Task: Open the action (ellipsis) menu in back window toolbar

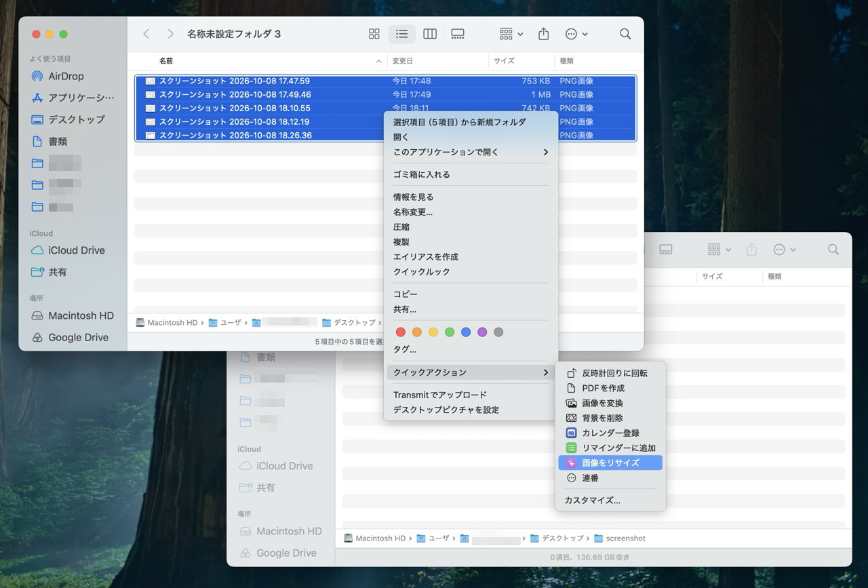Action: pos(785,250)
